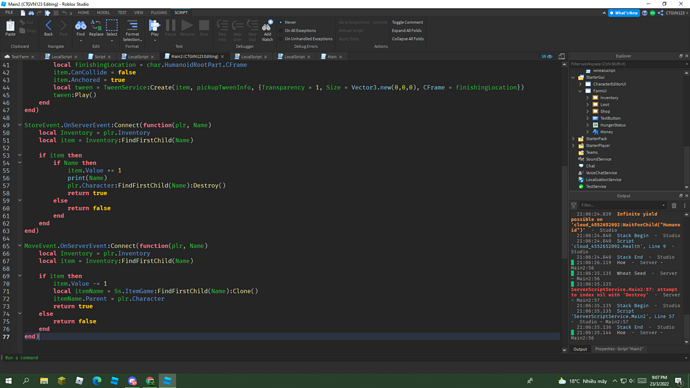This screenshot has width=690, height=388.
Task: Expand Shop frame in Explorer
Action: point(587,111)
